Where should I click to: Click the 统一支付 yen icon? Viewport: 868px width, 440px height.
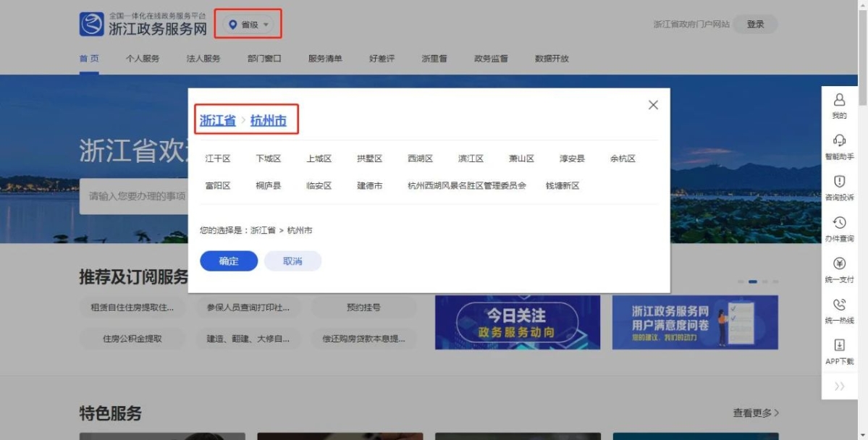[840, 264]
